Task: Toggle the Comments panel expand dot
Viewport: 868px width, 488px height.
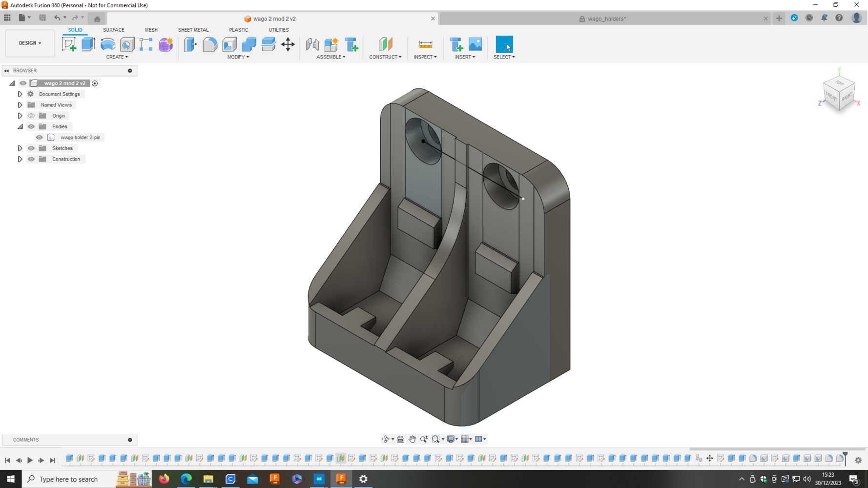Action: 130,440
